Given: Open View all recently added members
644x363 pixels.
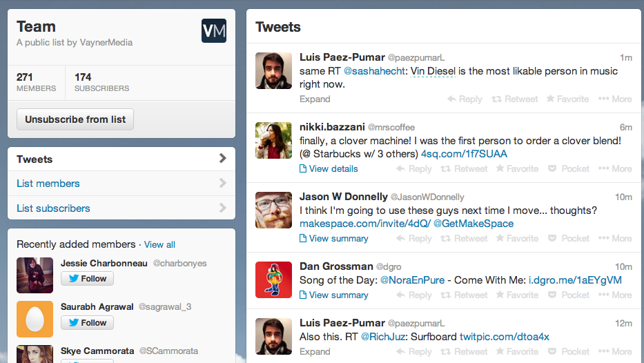Looking at the screenshot, I should [159, 244].
